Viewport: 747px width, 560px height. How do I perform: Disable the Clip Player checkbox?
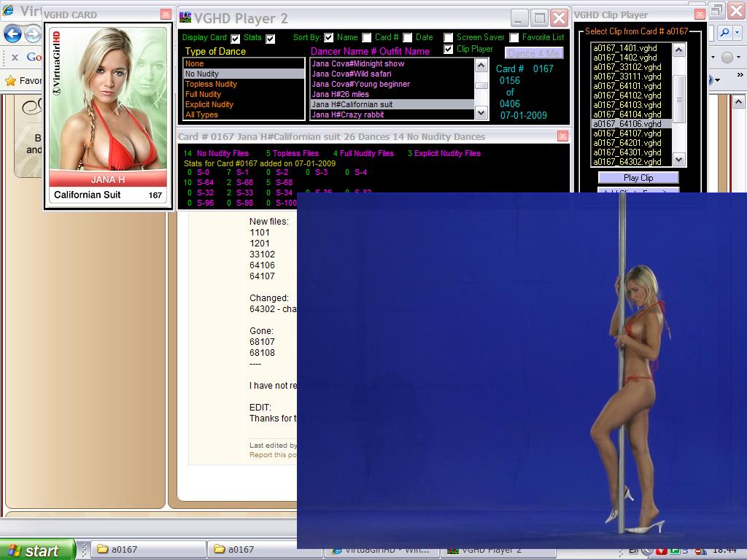click(x=449, y=49)
